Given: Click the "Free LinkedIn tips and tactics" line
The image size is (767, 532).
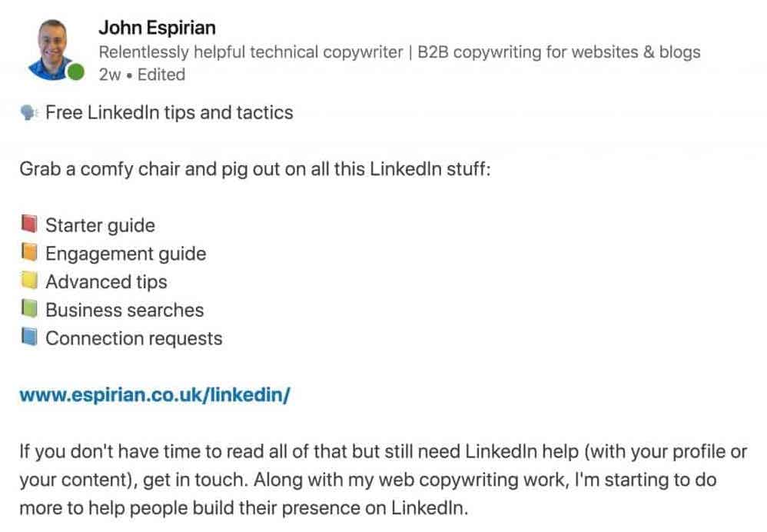Looking at the screenshot, I should click(x=169, y=113).
